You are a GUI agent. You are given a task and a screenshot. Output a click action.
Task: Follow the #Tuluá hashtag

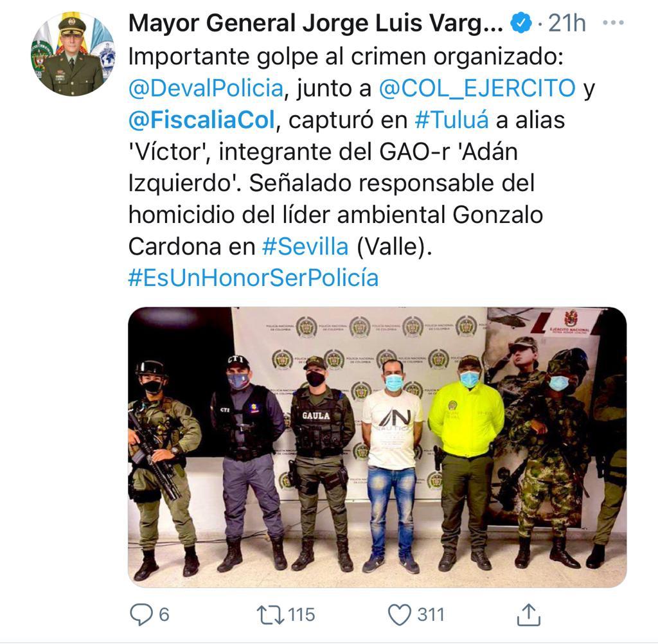tap(452, 120)
